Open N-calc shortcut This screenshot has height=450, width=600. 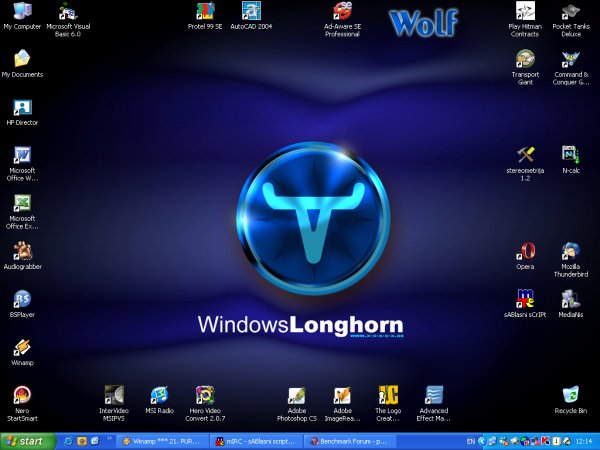coord(571,160)
